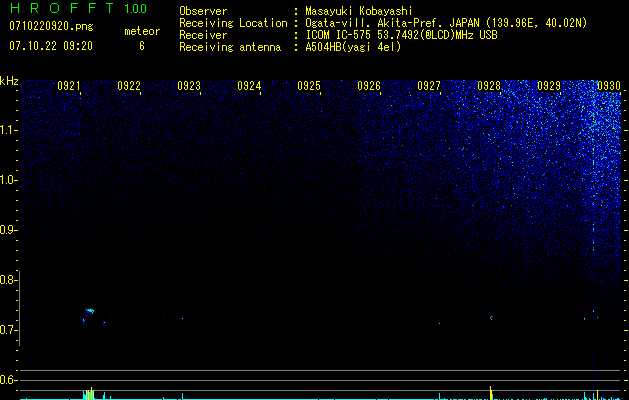The image size is (629, 400).
Task: Click the meteor count 6
Action: 142,46
